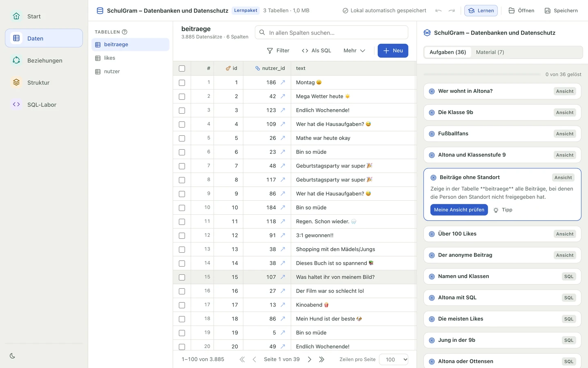Open linked user arrow for nutzer_id 42
588x368 pixels.
(x=283, y=96)
